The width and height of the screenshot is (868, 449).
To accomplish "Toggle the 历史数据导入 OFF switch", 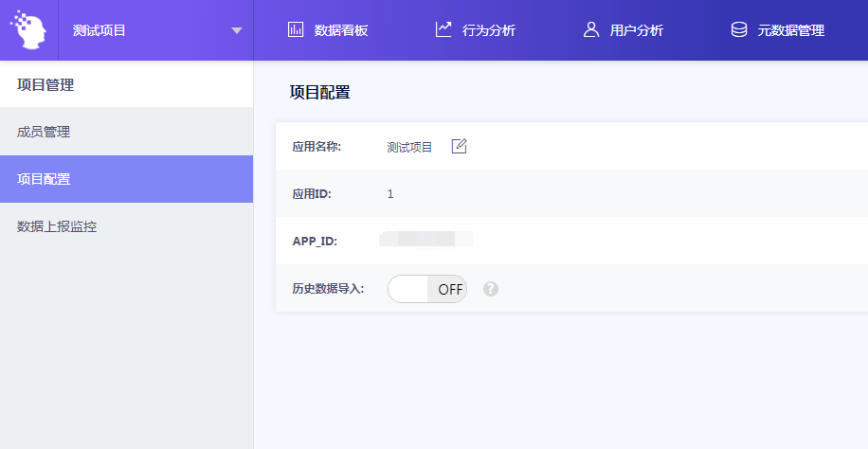I will [427, 289].
